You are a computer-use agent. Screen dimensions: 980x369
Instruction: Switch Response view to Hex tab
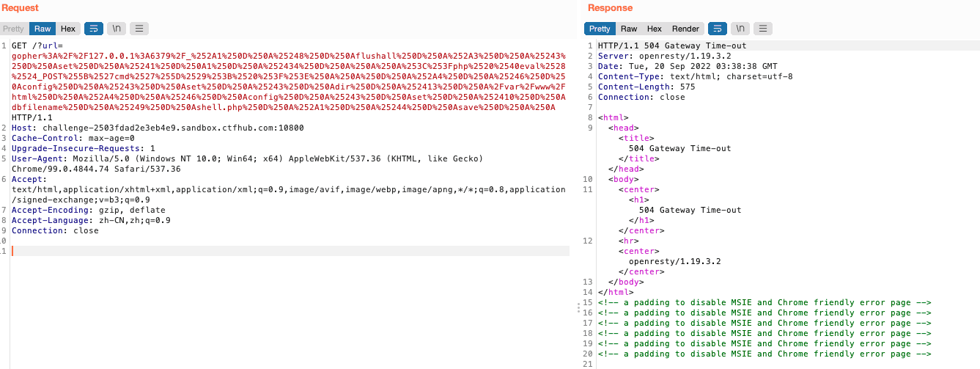655,29
